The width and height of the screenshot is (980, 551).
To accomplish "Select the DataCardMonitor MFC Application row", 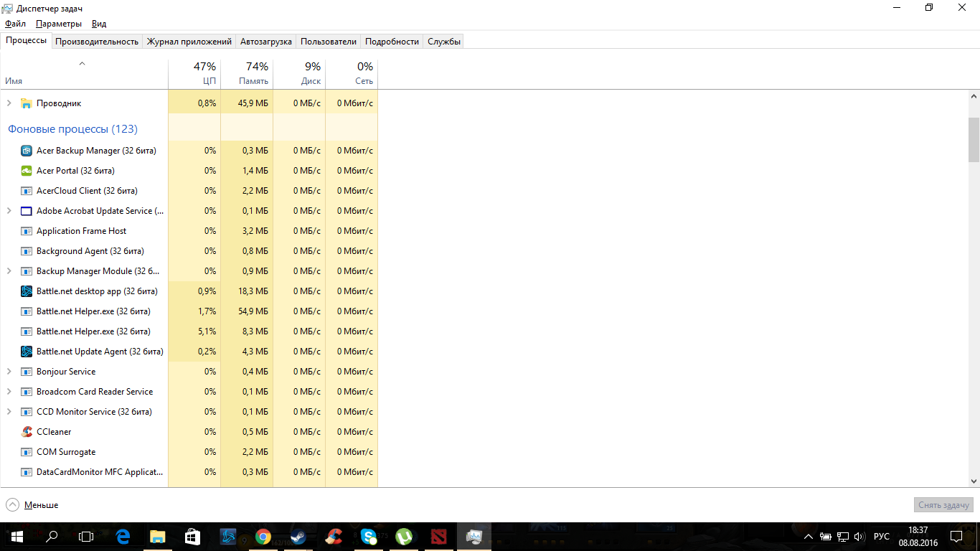I will coord(189,472).
